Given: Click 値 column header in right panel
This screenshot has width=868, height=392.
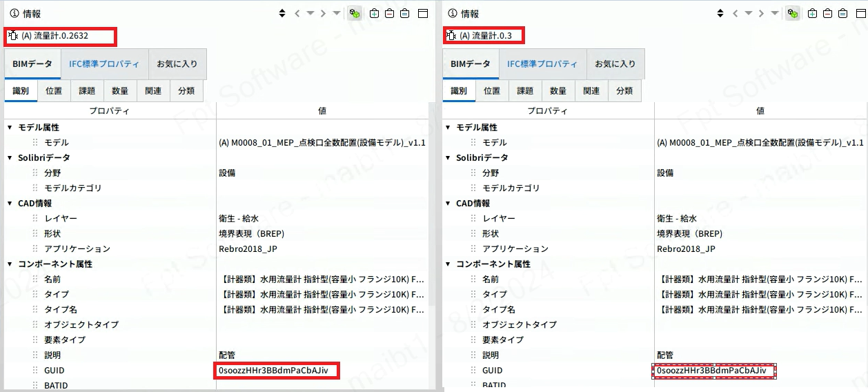Looking at the screenshot, I should click(760, 110).
